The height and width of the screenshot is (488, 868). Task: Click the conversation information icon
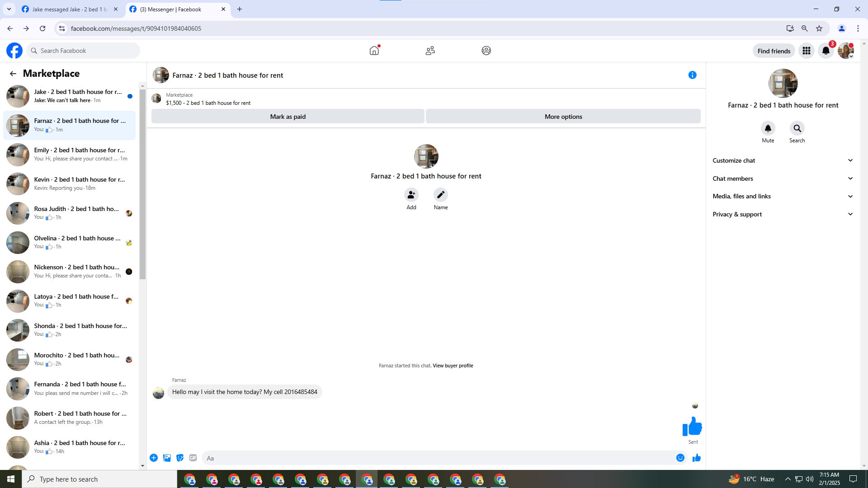[692, 75]
